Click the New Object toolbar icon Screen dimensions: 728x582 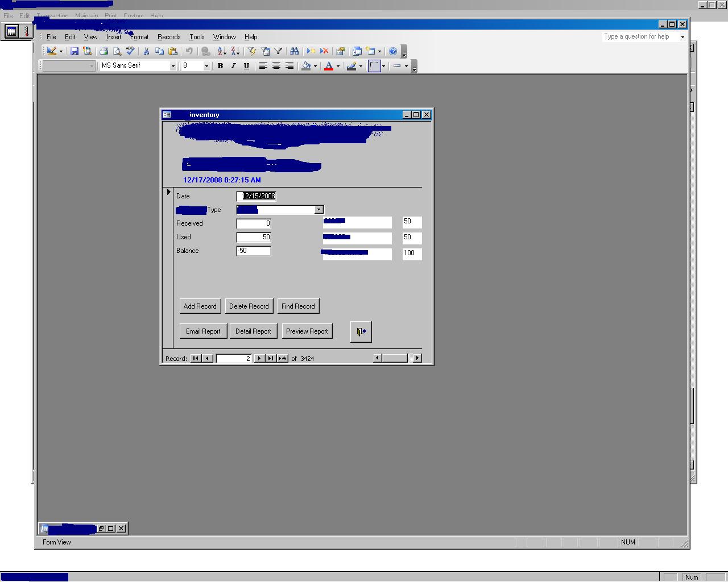370,51
